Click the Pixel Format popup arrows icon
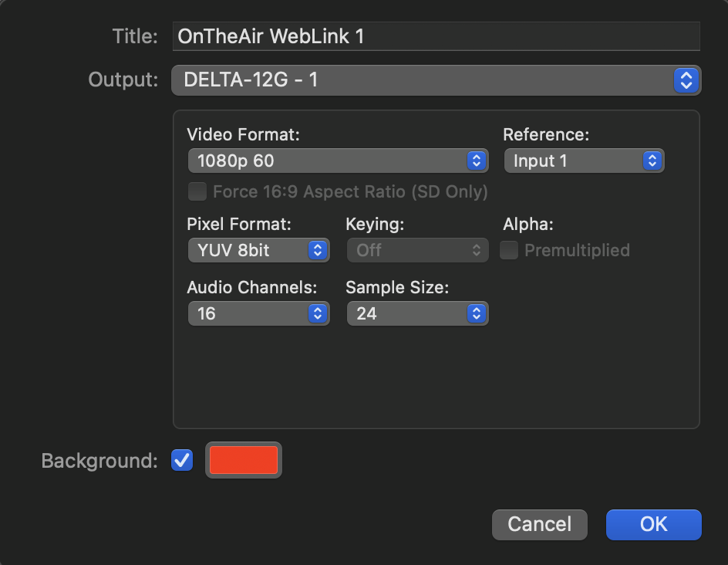 tap(318, 250)
